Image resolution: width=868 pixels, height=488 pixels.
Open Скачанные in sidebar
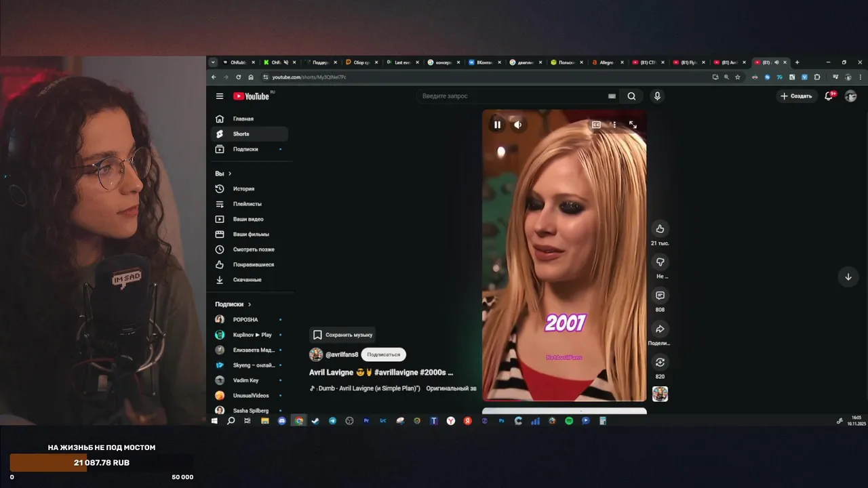[249, 279]
